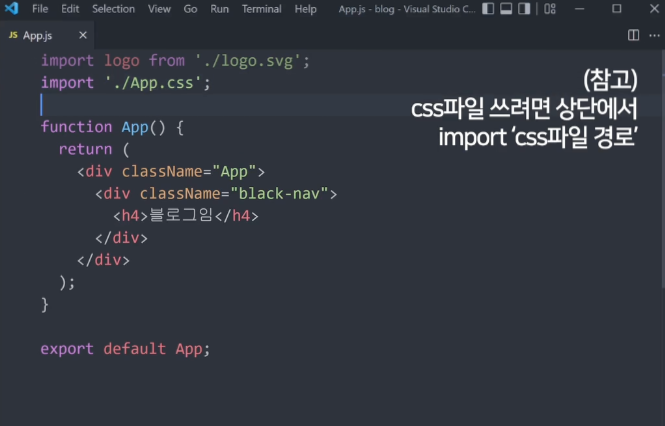
Task: Open the Customize Layout icon
Action: [x=550, y=8]
